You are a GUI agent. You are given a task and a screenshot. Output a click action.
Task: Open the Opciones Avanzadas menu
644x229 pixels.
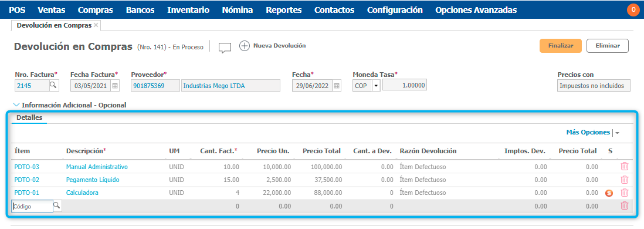point(476,10)
